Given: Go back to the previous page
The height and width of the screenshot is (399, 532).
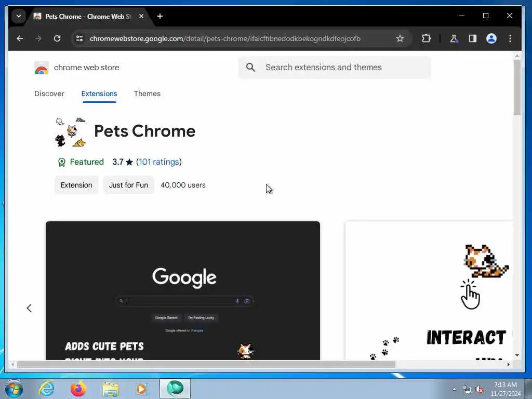Looking at the screenshot, I should coord(20,38).
